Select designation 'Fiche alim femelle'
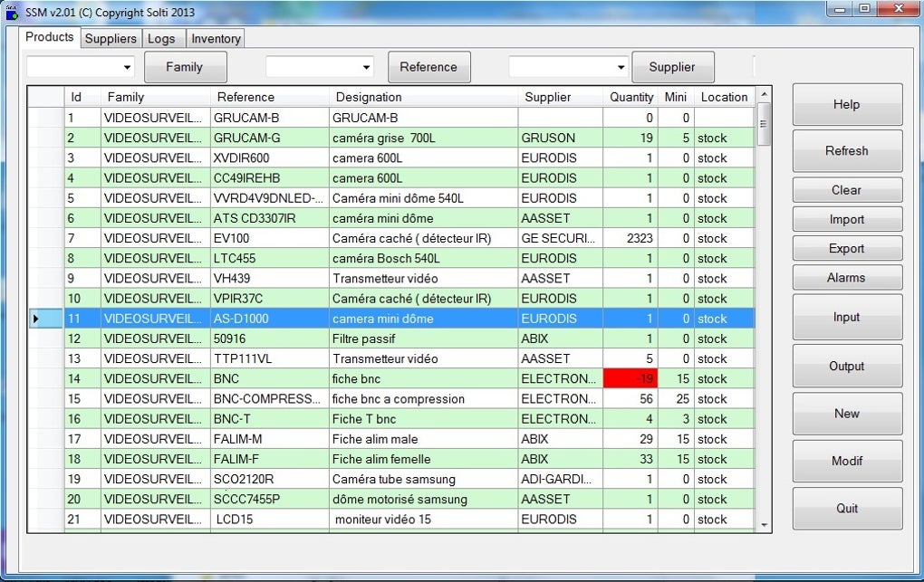 424,459
